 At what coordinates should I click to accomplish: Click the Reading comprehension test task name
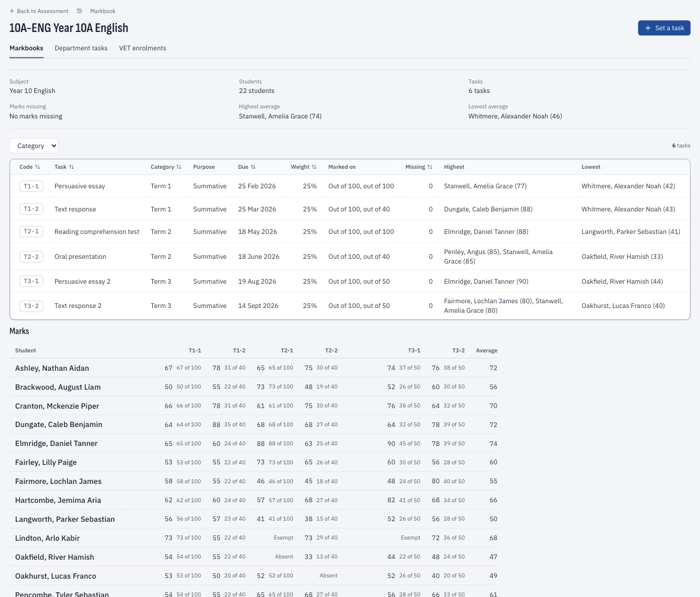pos(97,232)
